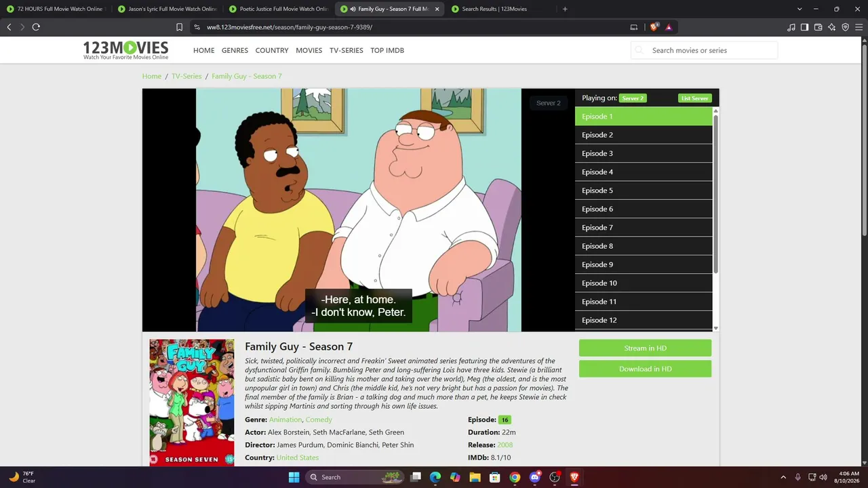
Task: Open Microsoft Edge from taskbar
Action: pos(435,477)
